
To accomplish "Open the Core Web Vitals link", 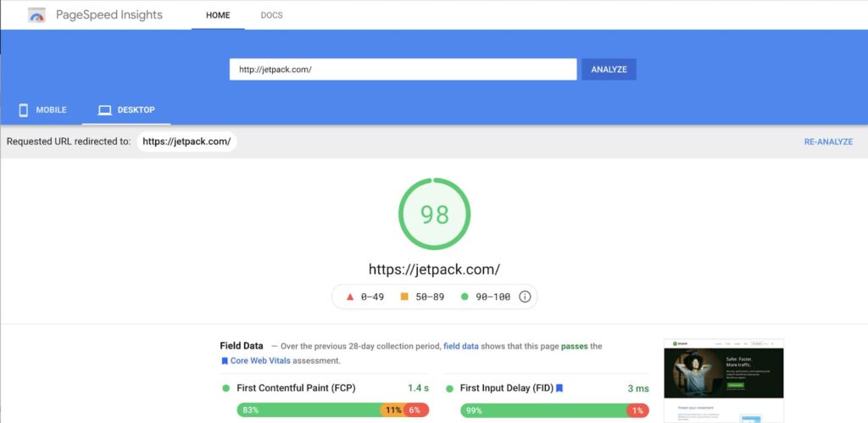I will pos(260,361).
